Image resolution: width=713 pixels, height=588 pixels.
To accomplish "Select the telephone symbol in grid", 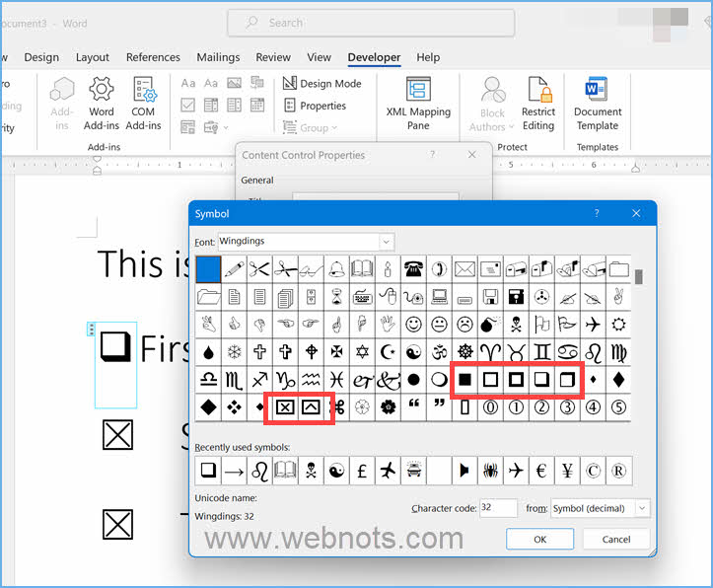I will coord(414,268).
